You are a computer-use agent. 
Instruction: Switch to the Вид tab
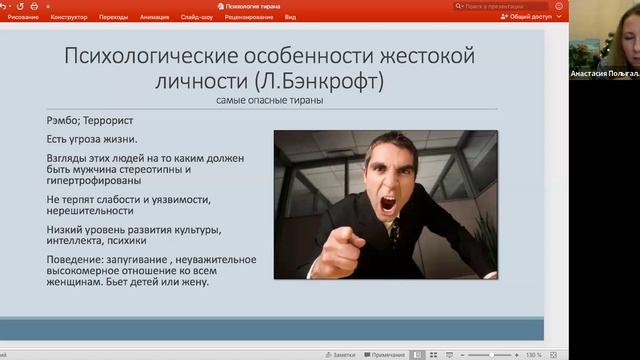(290, 17)
